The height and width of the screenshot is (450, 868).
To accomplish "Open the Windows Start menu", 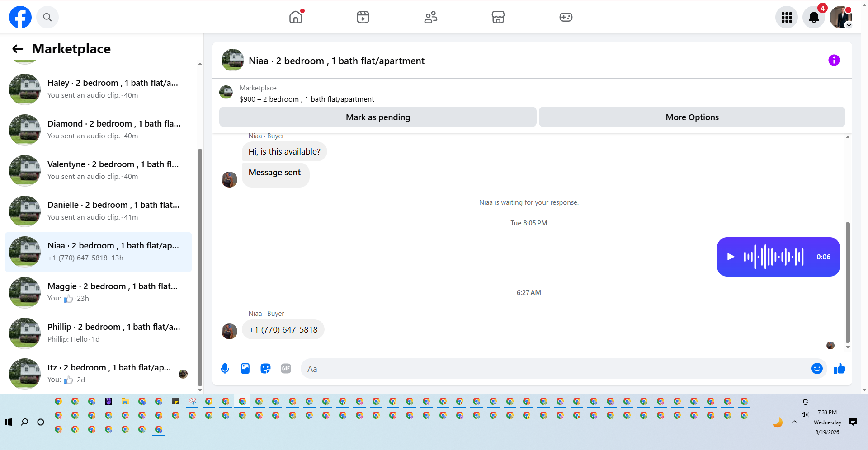I will click(x=8, y=422).
